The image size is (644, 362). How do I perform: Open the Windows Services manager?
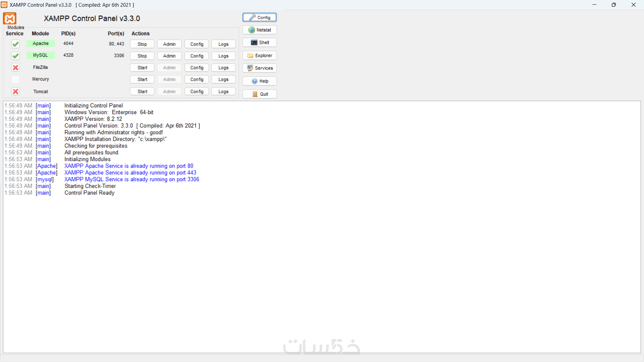pyautogui.click(x=259, y=68)
